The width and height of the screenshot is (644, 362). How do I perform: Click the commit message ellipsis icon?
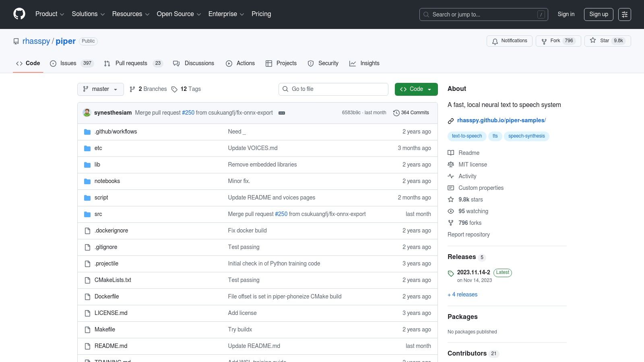282,113
